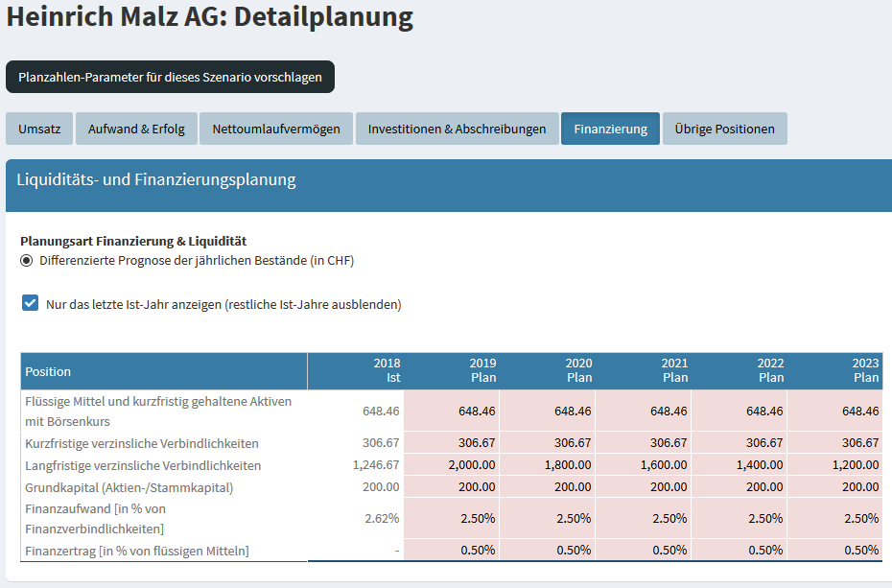The width and height of the screenshot is (892, 588).
Task: Click the 2021 Finanzaufwand percentage field
Action: click(x=644, y=518)
